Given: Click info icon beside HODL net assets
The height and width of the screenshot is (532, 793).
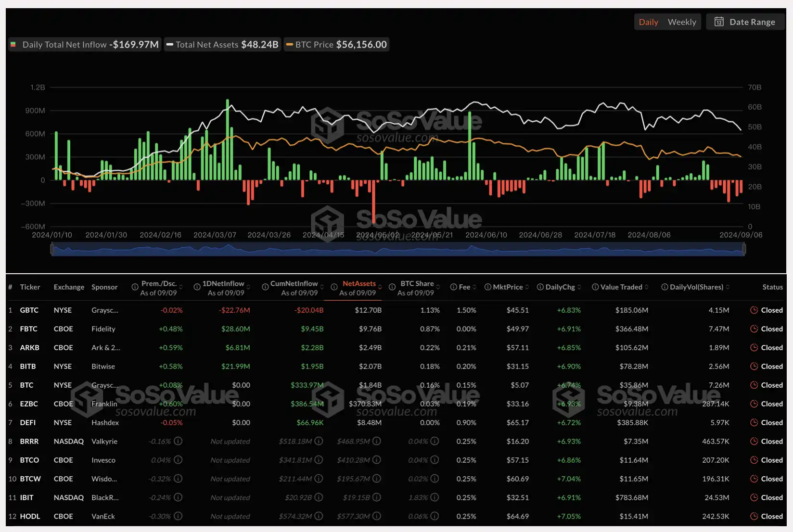Looking at the screenshot, I should click(377, 516).
